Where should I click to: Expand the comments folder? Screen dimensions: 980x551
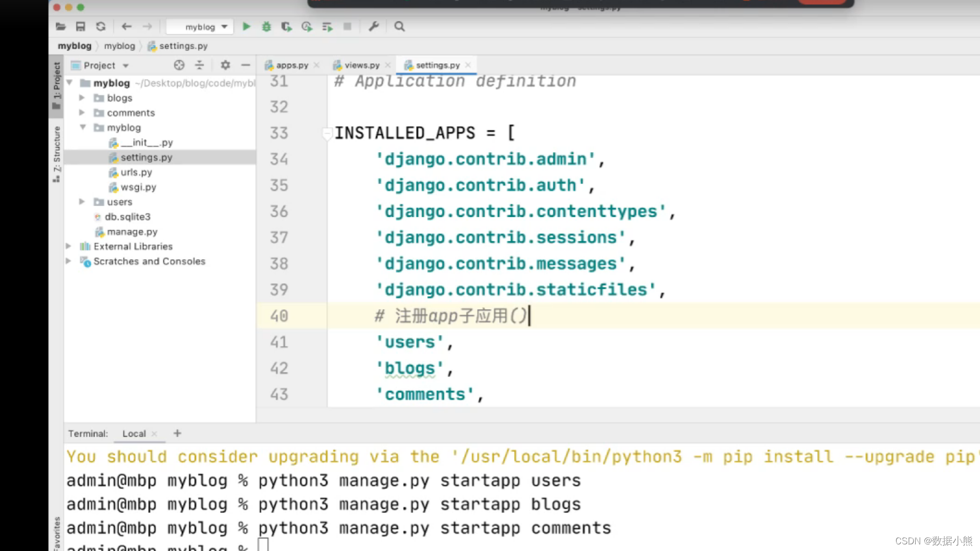coord(82,112)
